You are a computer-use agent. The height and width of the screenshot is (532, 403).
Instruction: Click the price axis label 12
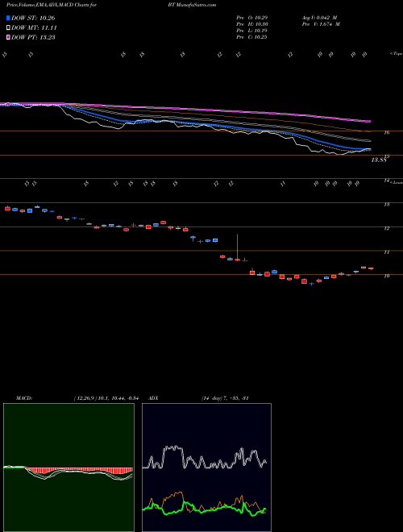[x=386, y=229]
